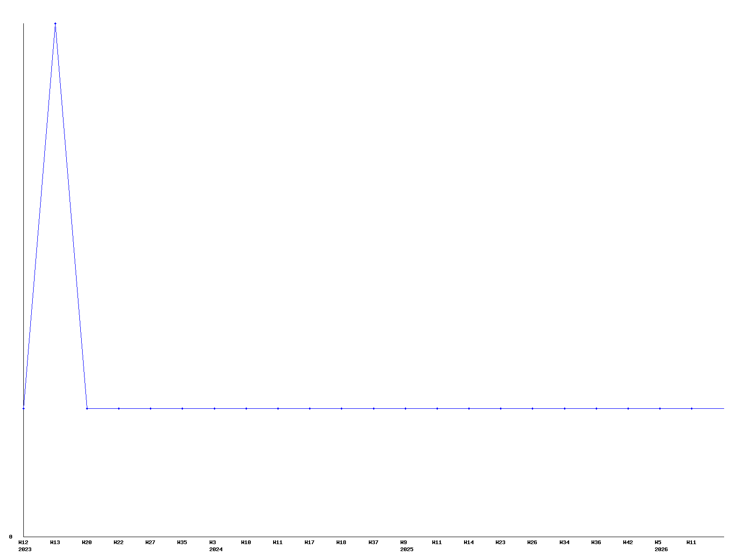Select the data point above W5 2026
The height and width of the screenshot is (560, 747).
coord(660,408)
